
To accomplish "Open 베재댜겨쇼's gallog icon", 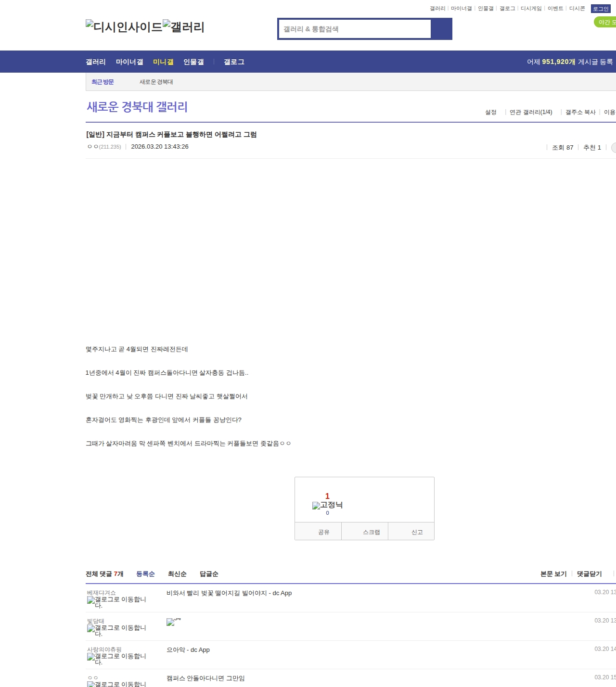I will pyautogui.click(x=116, y=602).
